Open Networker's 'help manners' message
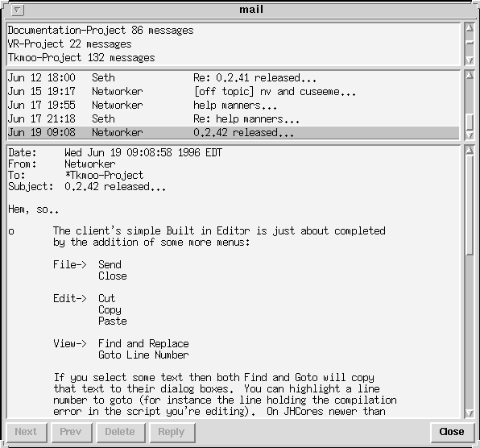480x448 pixels. click(233, 106)
